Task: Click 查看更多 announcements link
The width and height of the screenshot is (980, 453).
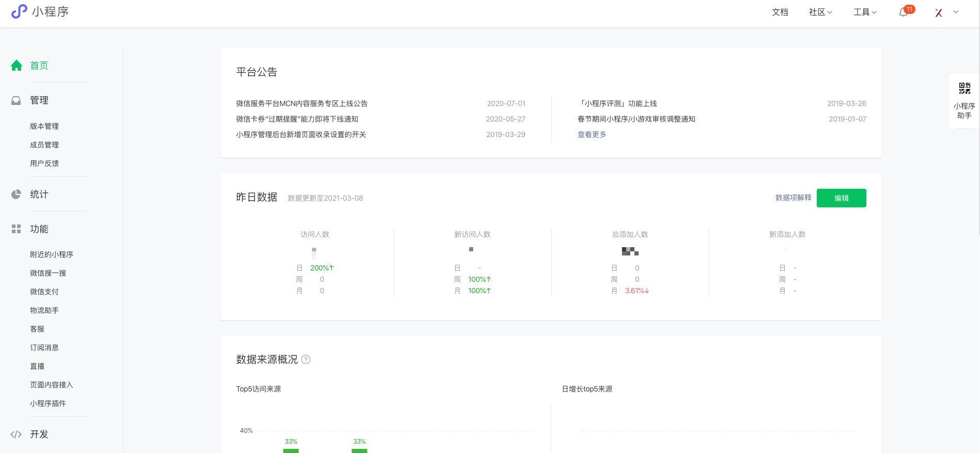Action: 592,134
